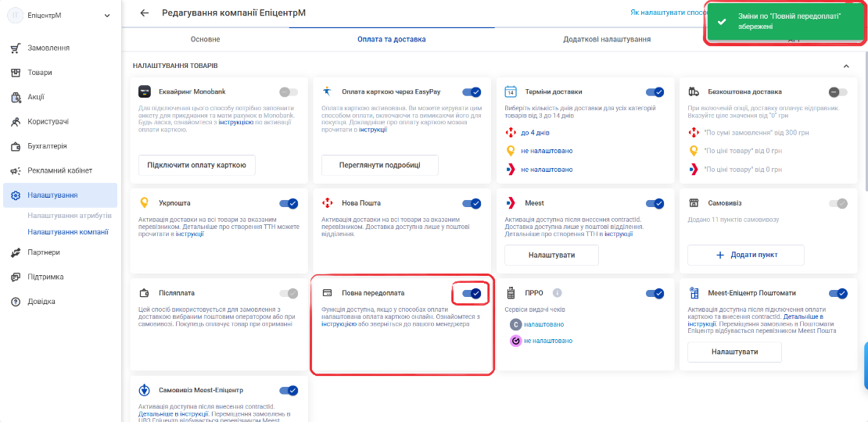Click the Укрпошта yellow pin icon

pyautogui.click(x=145, y=203)
